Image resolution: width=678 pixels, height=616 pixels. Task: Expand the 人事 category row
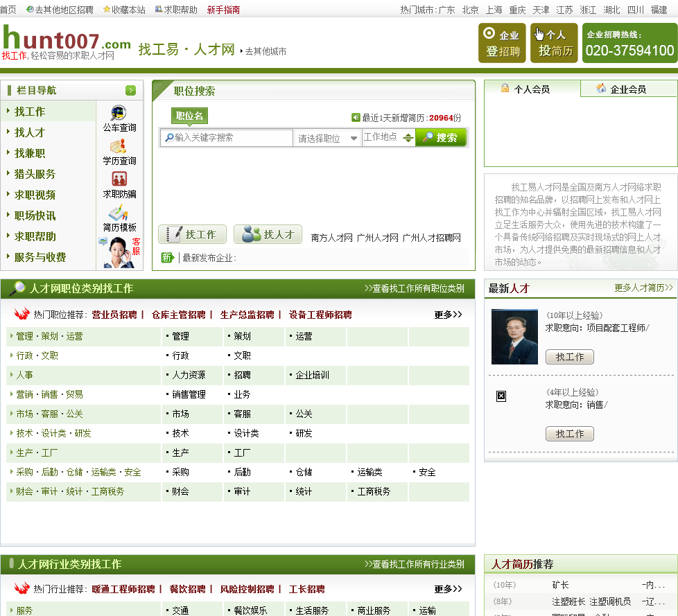[25, 376]
